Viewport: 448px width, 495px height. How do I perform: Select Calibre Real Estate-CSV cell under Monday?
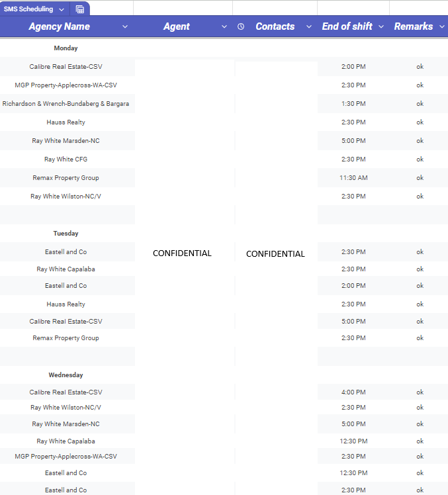66,67
